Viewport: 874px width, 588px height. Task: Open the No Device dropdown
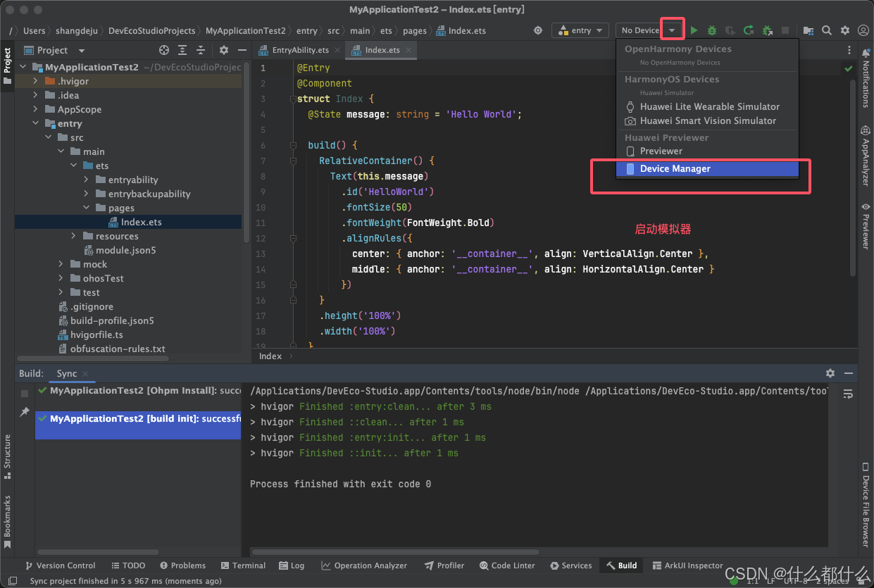click(x=649, y=30)
